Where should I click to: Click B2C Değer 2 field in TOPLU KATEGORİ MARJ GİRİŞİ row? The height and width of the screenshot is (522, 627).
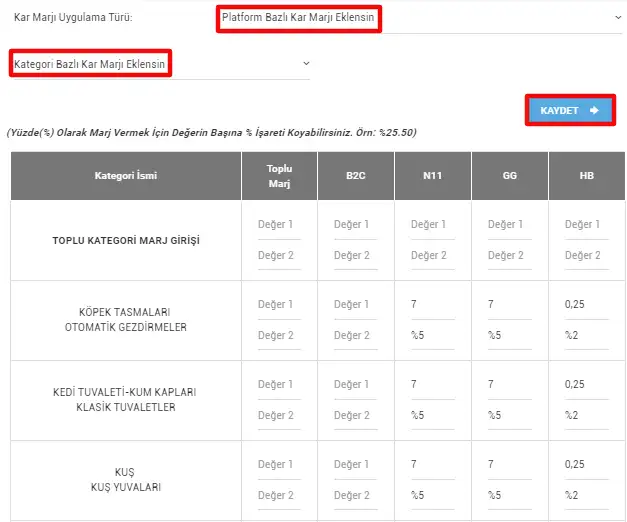click(355, 256)
